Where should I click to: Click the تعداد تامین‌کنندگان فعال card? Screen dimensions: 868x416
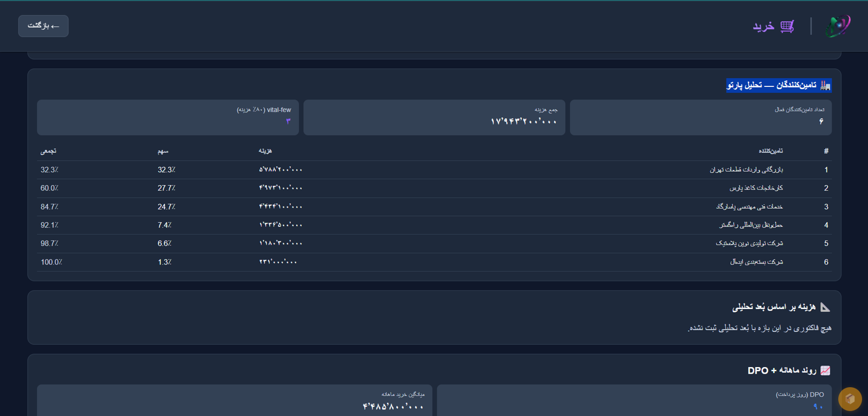click(x=700, y=117)
